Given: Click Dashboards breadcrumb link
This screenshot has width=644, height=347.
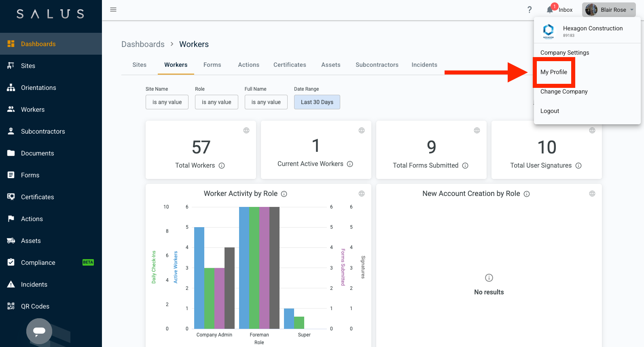Looking at the screenshot, I should click(x=143, y=44).
